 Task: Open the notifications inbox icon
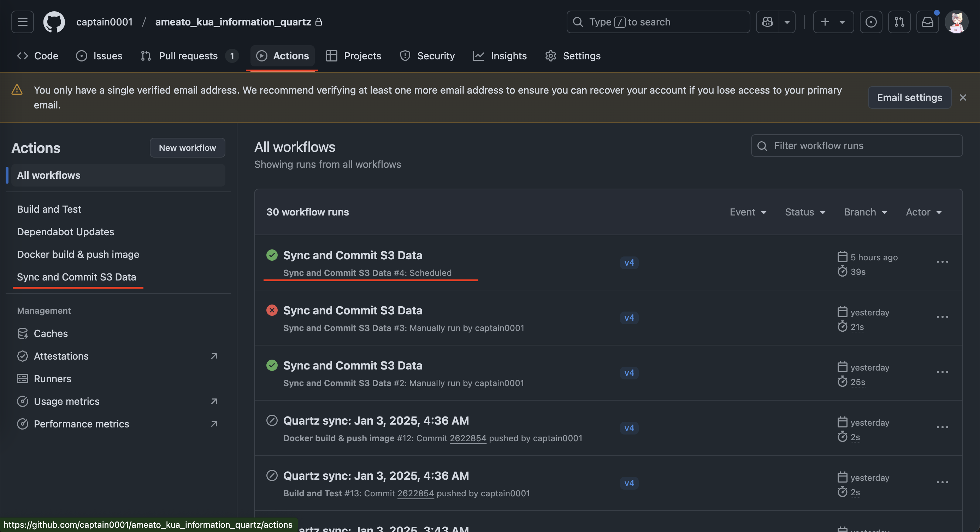pyautogui.click(x=927, y=22)
